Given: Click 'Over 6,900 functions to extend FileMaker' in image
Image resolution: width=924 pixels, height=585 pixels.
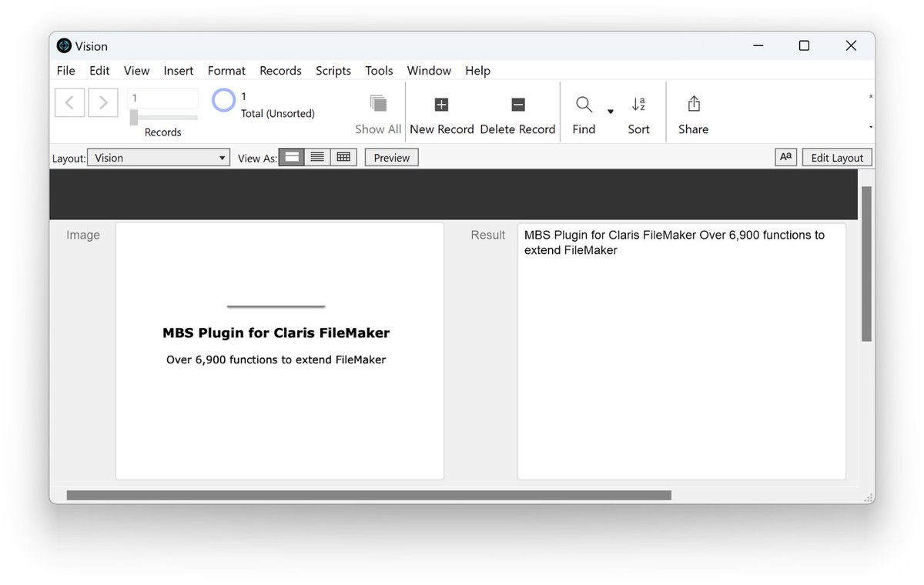Looking at the screenshot, I should pos(276,359).
